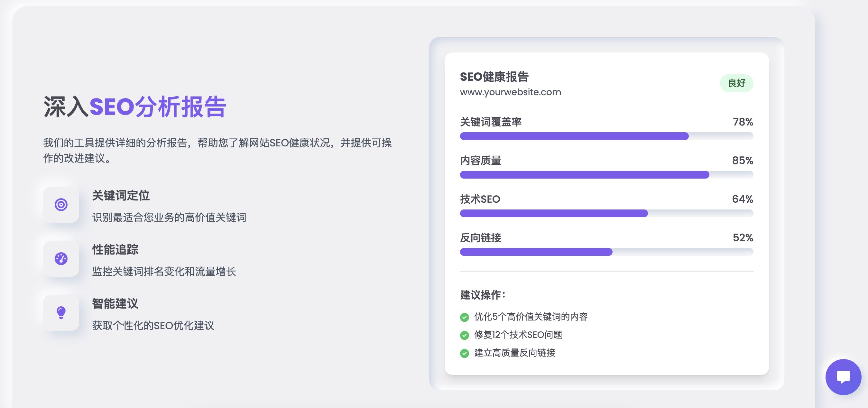Click the 85% value
Screen dimensions: 868x408
click(x=743, y=160)
